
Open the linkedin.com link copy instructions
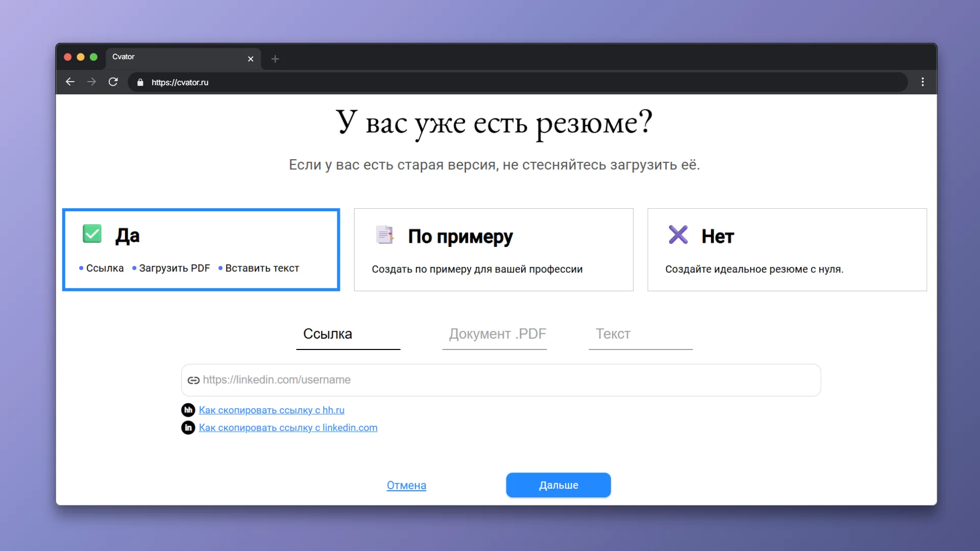click(288, 428)
